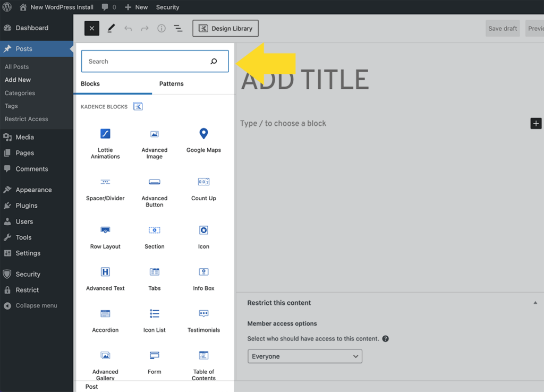Viewport: 544px width, 392px height.
Task: Insert the Advanced Text block
Action: (105, 279)
